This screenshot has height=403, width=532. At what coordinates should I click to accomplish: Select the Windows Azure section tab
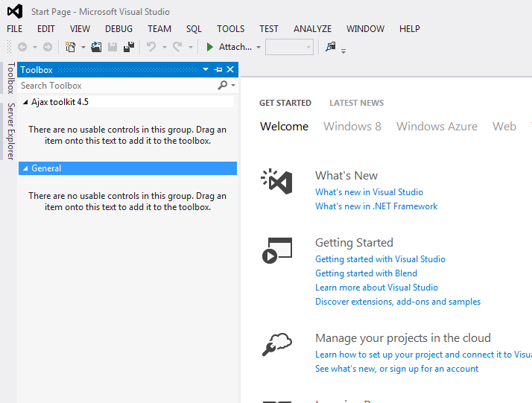point(437,126)
